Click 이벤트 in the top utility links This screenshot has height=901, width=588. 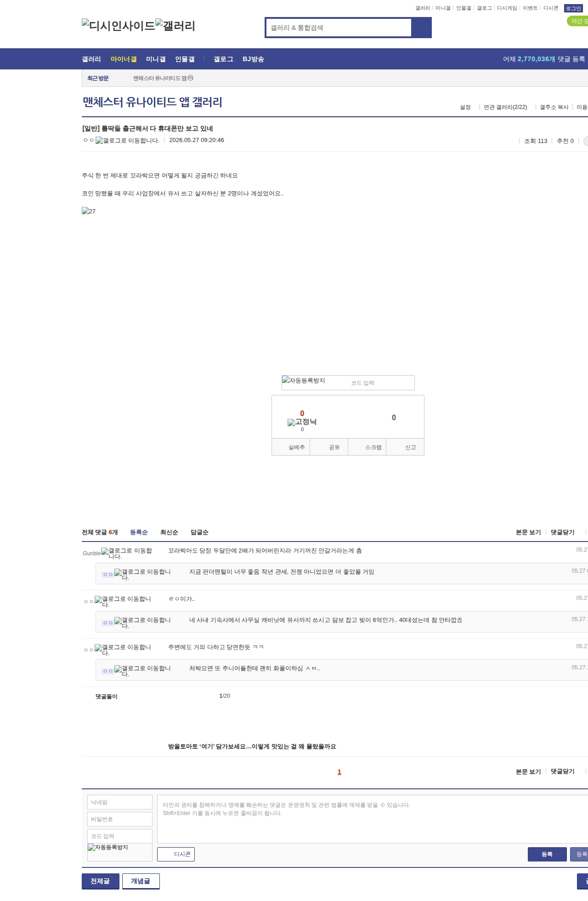point(530,8)
